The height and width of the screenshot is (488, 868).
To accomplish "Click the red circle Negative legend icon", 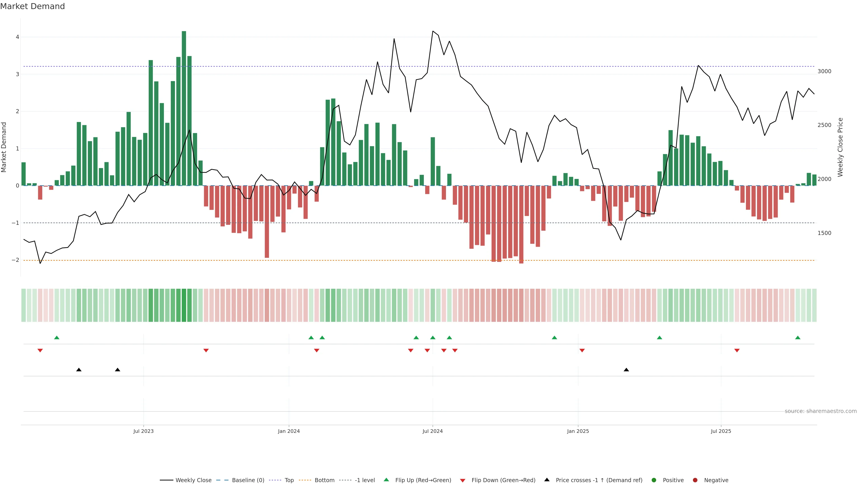I will 695,480.
